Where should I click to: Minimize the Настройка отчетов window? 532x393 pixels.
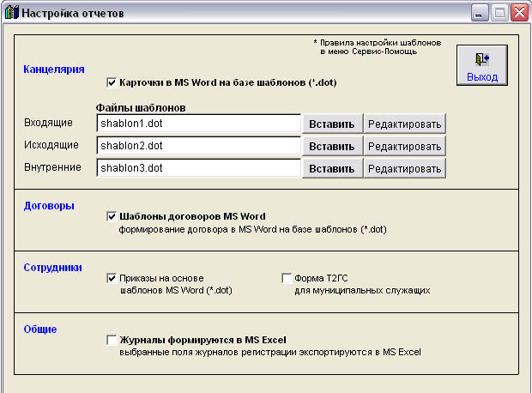[x=480, y=13]
